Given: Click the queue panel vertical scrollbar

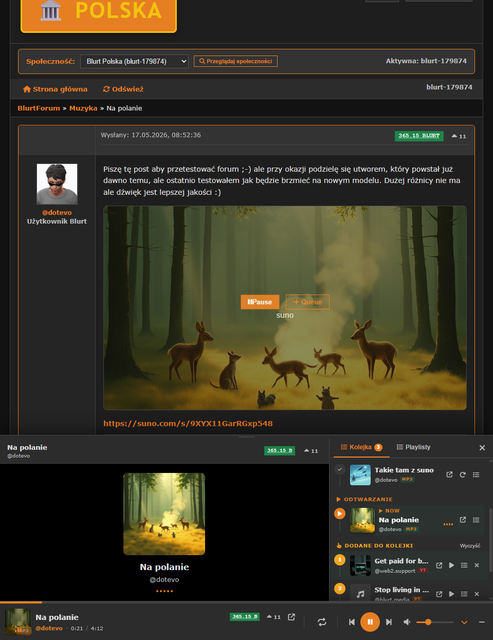Looking at the screenshot, I should click(490, 541).
